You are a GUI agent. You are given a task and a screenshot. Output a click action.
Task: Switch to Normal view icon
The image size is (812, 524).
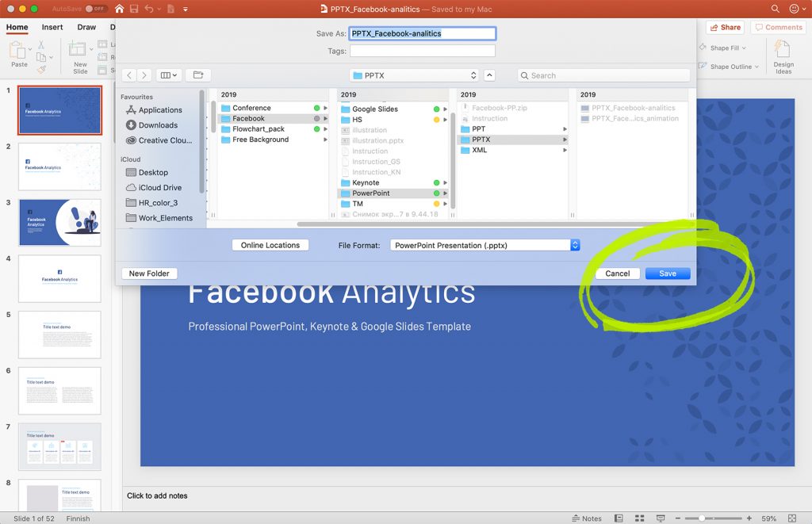click(x=619, y=518)
